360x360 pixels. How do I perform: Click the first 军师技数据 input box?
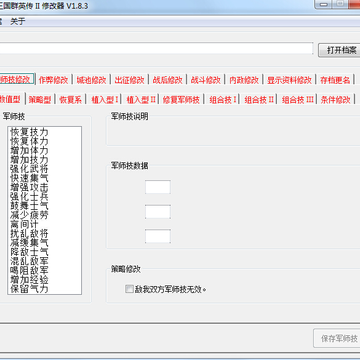coord(158,187)
